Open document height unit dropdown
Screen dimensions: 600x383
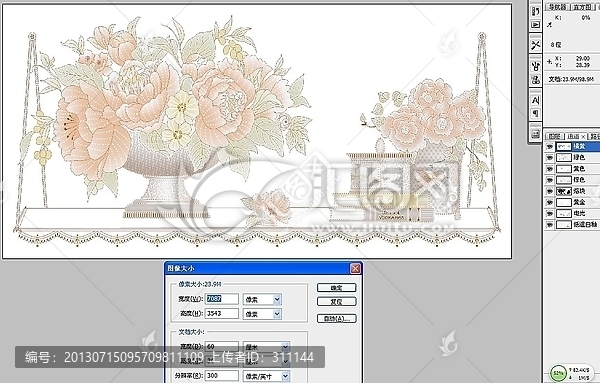[x=266, y=361]
